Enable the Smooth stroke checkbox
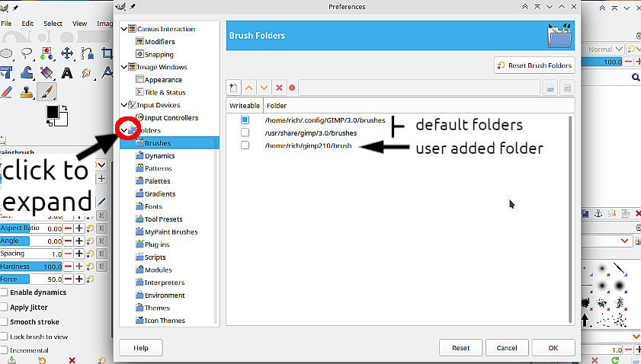The image size is (641, 364). point(4,321)
